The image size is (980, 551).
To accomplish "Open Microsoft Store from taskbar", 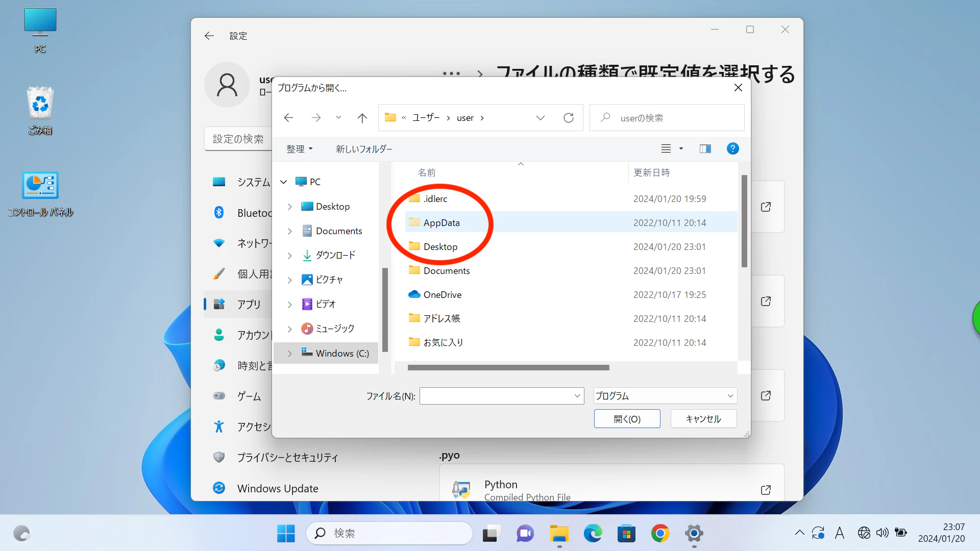I will tap(626, 533).
